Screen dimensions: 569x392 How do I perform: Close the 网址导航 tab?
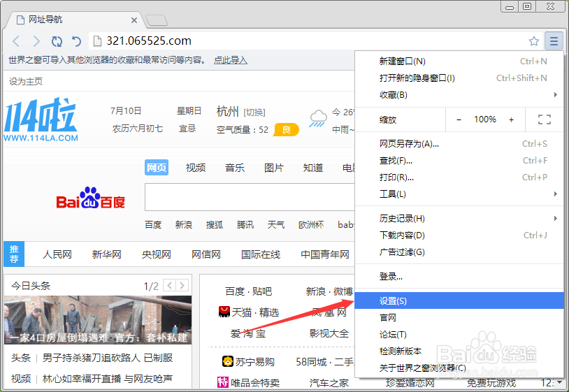click(134, 20)
